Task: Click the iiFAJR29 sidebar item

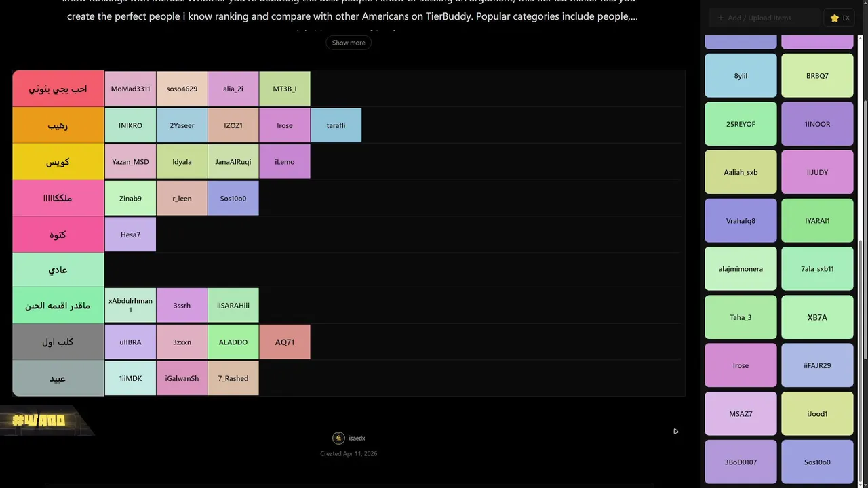Action: coord(817,365)
